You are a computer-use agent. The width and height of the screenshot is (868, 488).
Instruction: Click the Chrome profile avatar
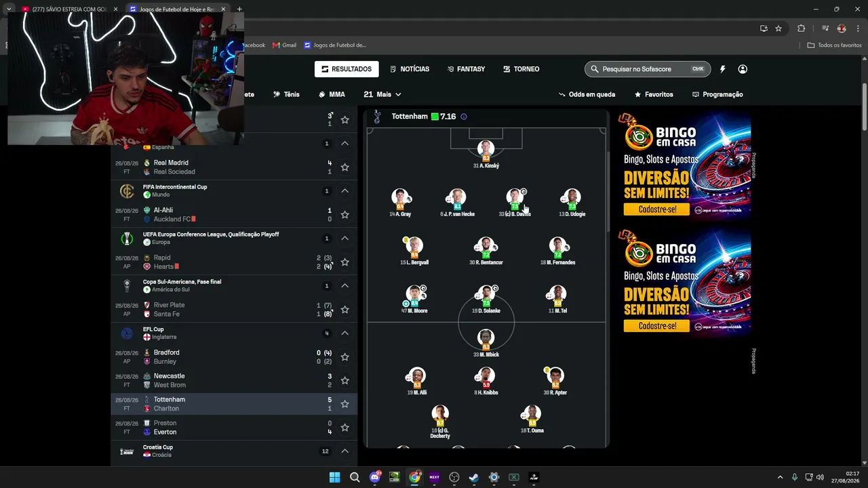pyautogui.click(x=842, y=28)
